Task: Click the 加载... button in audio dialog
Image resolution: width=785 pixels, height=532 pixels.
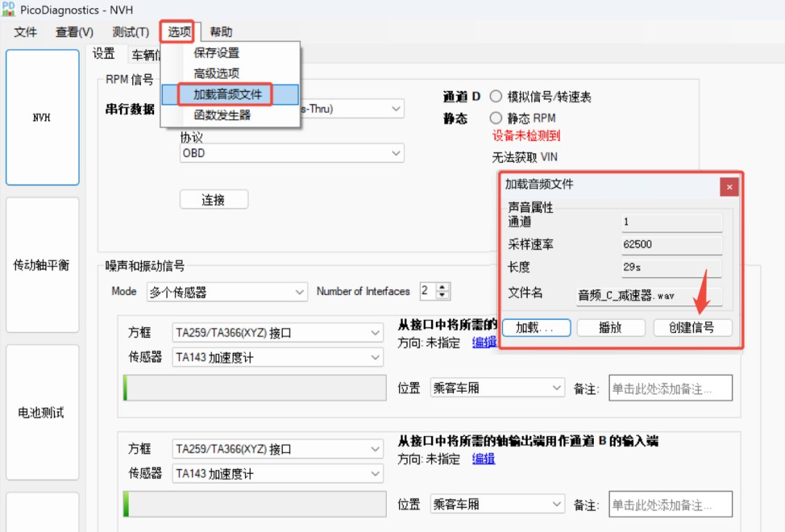Action: [x=536, y=328]
